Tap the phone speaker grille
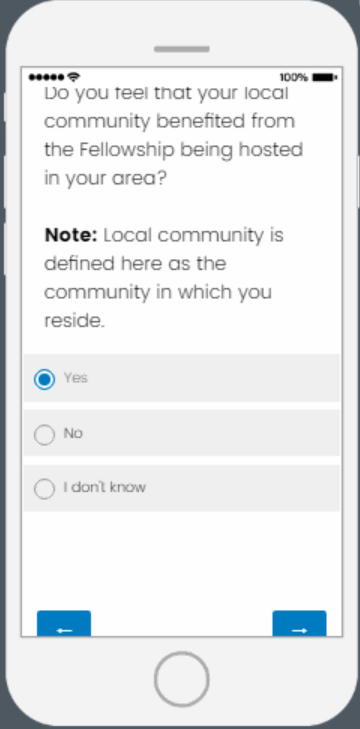Screen dimensions: 360x729 [x=182, y=49]
